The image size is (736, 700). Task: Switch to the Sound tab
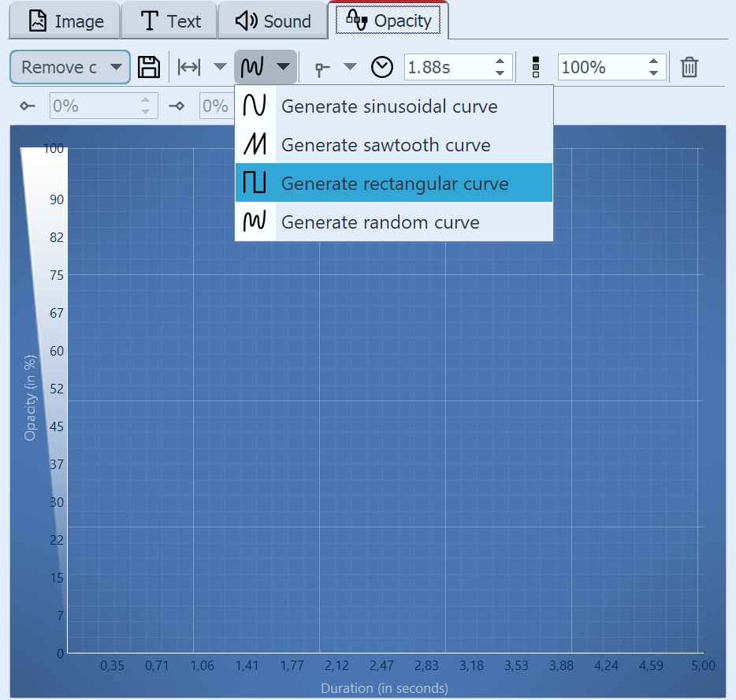[272, 20]
